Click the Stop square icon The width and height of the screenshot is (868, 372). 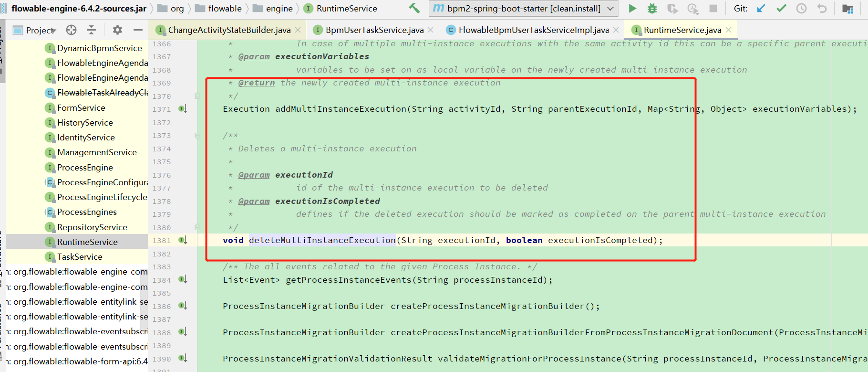pos(713,8)
